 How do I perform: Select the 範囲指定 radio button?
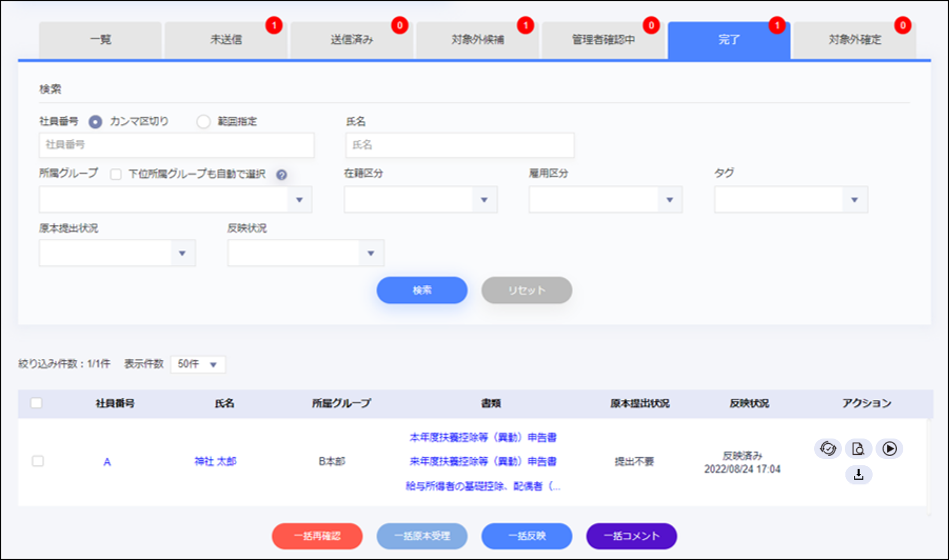pos(203,122)
